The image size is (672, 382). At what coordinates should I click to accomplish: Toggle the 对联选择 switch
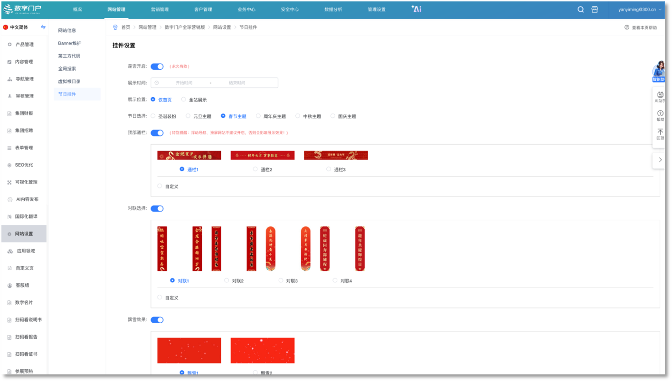157,209
